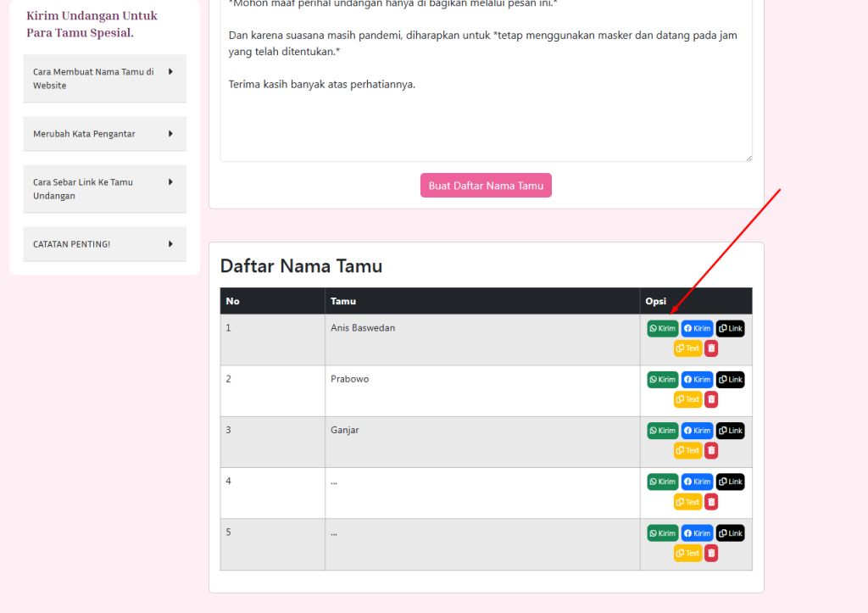Viewport: 868px width, 613px height.
Task: Expand the Merubah Kata Pengantar section
Action: click(104, 134)
